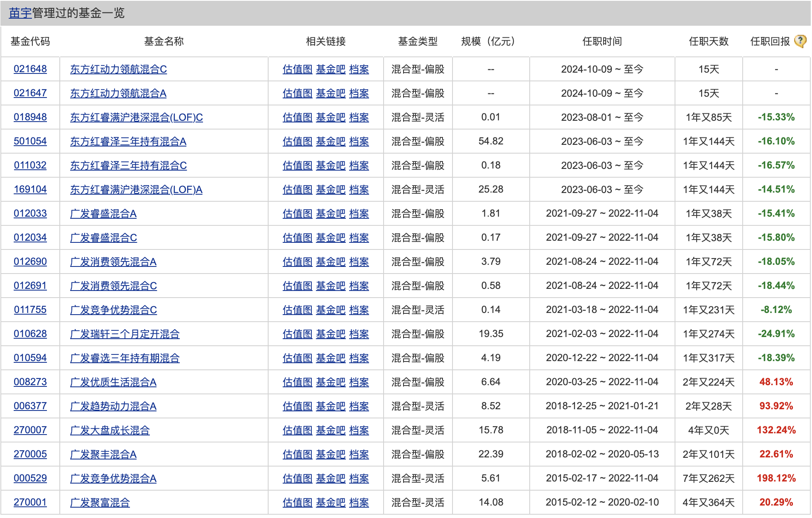
Task: Open the 苗宇 manager link in title
Action: click(x=20, y=13)
